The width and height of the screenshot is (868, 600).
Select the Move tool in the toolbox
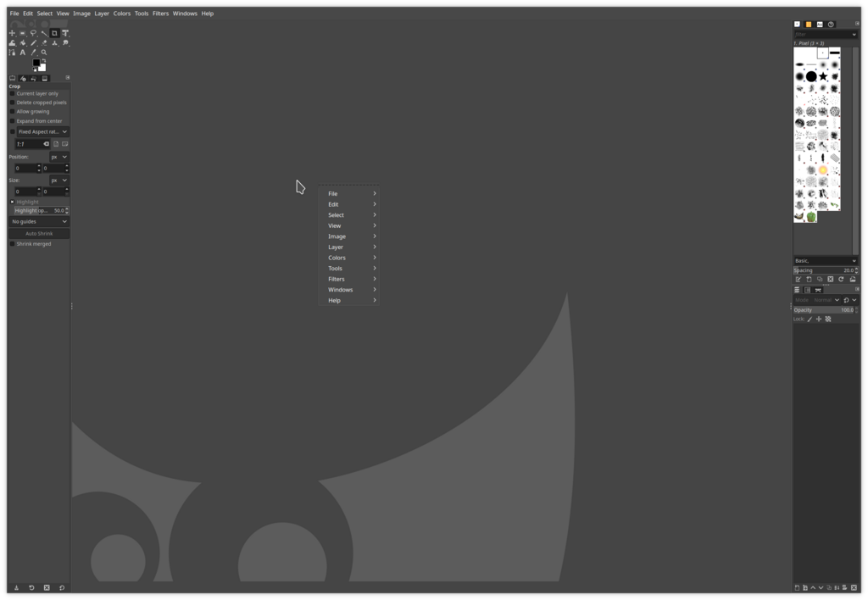tap(12, 33)
